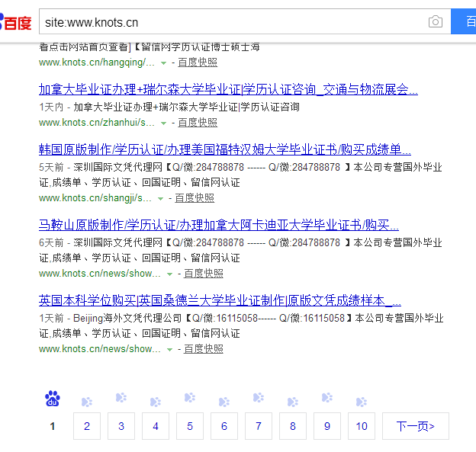Go to results page 6

click(224, 426)
